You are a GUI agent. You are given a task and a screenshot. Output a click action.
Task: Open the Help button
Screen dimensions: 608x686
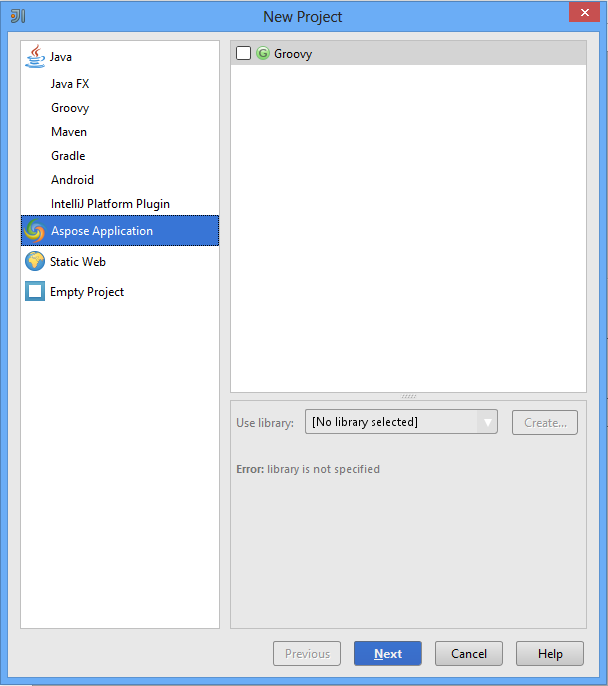click(x=550, y=654)
